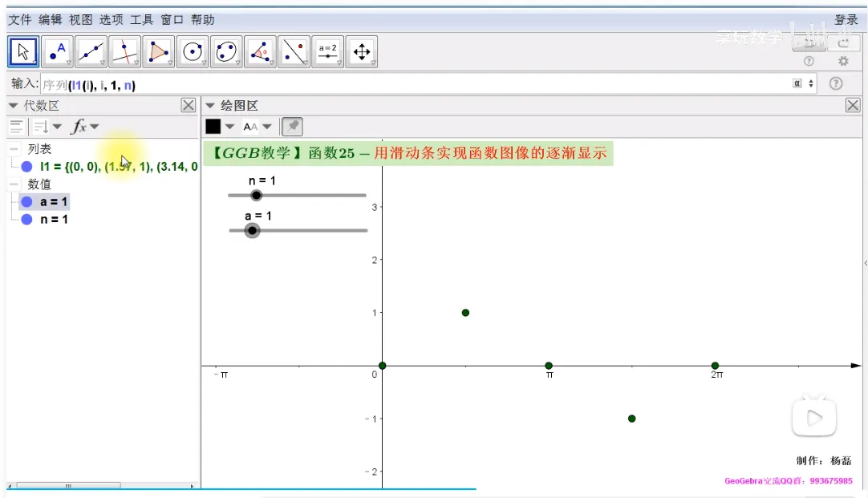Click the n = 1 slider handle

coord(256,195)
